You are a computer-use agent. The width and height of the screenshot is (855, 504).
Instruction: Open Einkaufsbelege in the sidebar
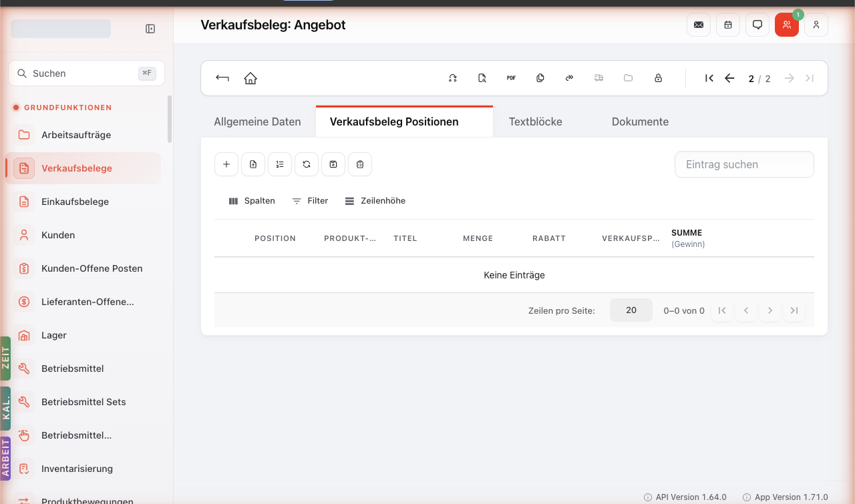coord(83,202)
